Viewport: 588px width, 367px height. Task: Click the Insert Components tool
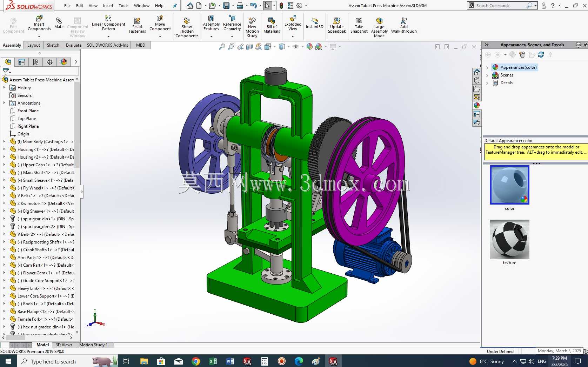tap(39, 23)
